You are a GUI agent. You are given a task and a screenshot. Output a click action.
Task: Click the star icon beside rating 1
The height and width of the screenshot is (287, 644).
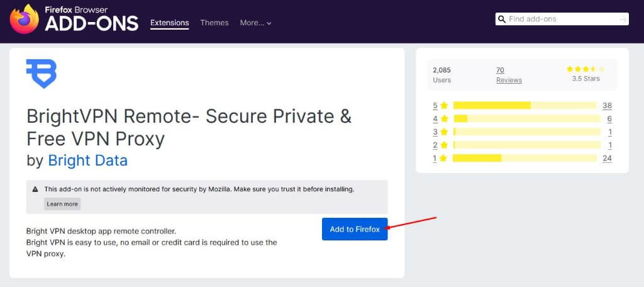444,159
